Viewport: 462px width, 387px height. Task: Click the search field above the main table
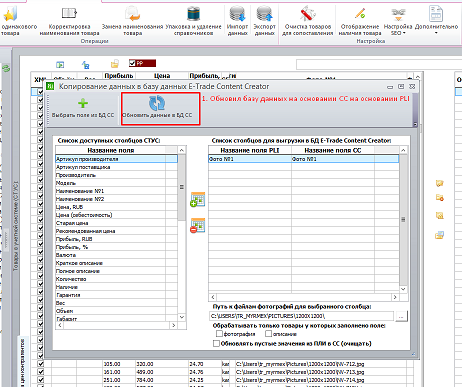tap(379, 64)
